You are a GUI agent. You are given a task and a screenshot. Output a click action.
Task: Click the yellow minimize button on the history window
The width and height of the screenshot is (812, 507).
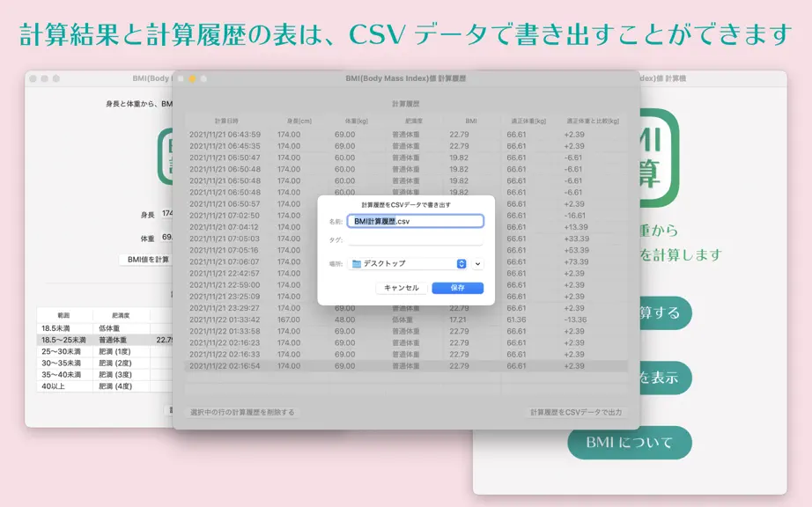tap(192, 78)
